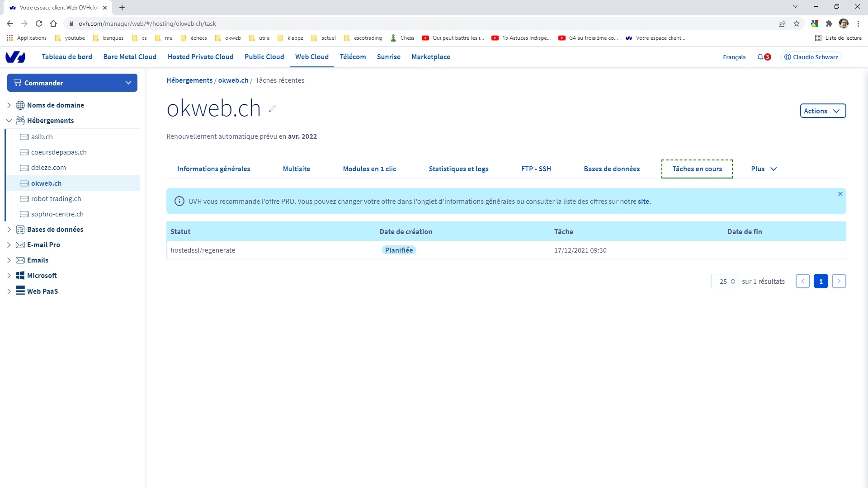This screenshot has width=868, height=488.
Task: Open Chrome extensions puzzle icon
Action: [829, 23]
